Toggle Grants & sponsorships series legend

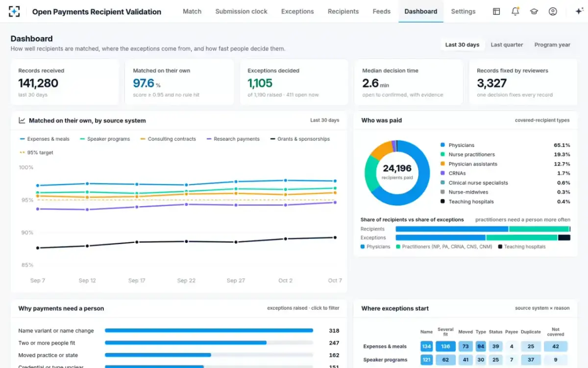300,139
